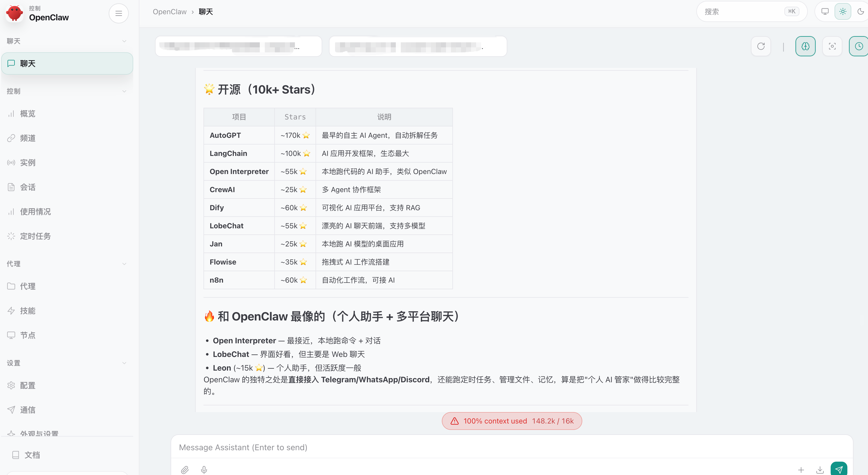
Task: Switch to dark theme moon toggle
Action: [x=860, y=11]
